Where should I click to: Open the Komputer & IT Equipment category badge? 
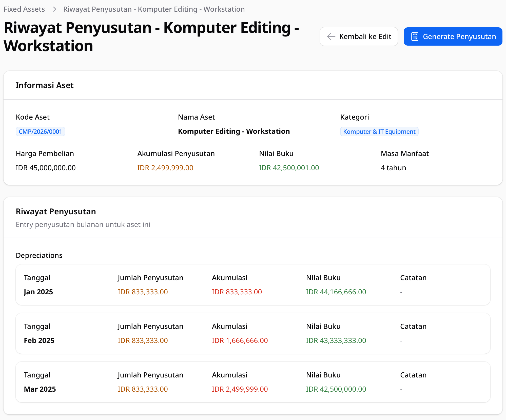379,131
